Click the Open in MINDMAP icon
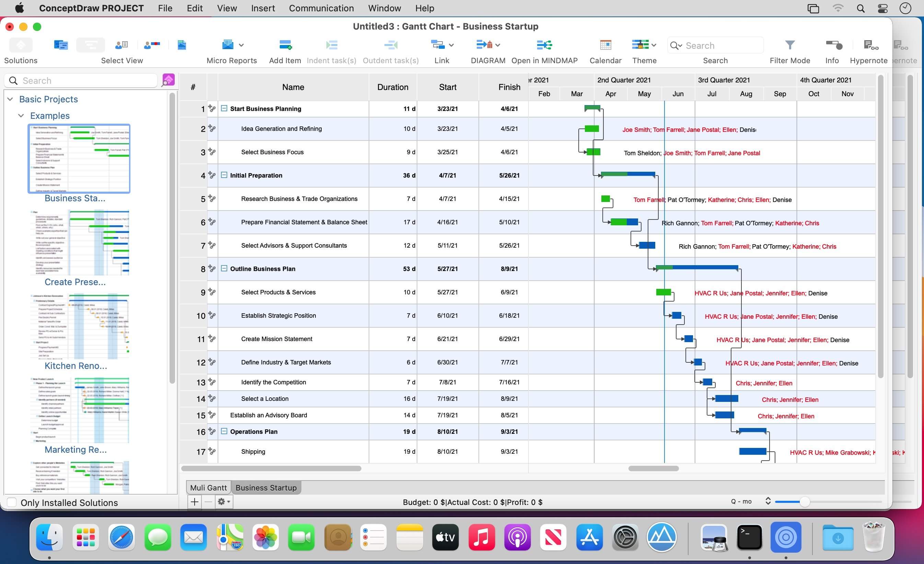This screenshot has width=924, height=564. 544,45
